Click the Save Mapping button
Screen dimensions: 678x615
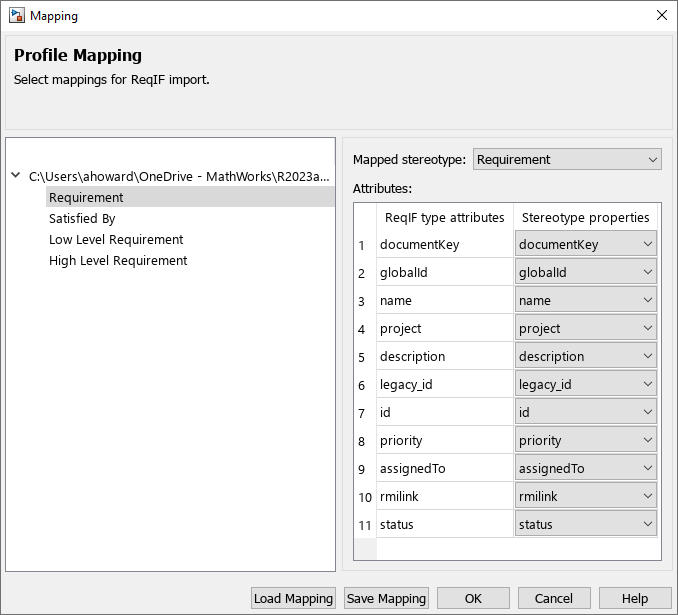tap(386, 598)
